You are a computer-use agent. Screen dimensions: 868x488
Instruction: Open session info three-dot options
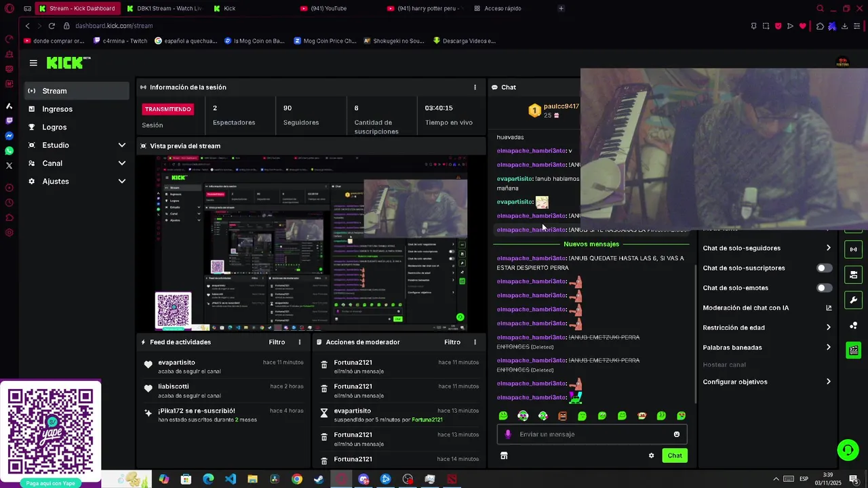click(x=475, y=87)
